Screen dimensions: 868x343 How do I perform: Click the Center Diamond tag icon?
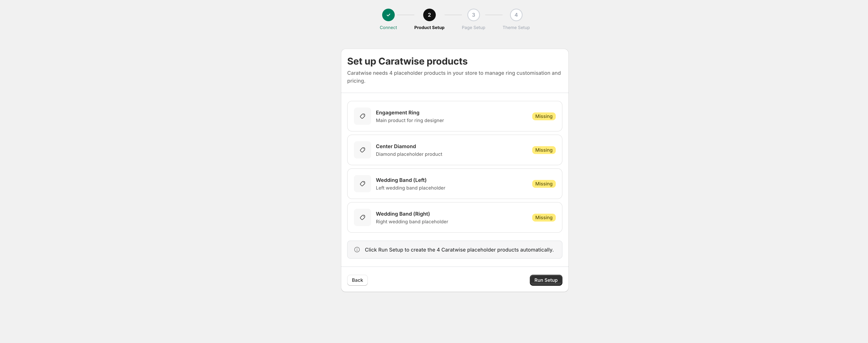point(362,150)
